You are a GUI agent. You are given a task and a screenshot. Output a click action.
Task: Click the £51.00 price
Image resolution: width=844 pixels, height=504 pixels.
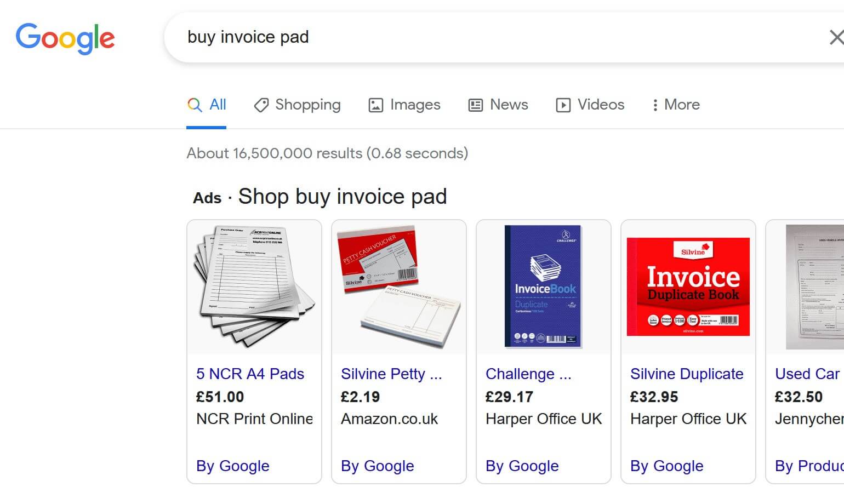(x=220, y=397)
